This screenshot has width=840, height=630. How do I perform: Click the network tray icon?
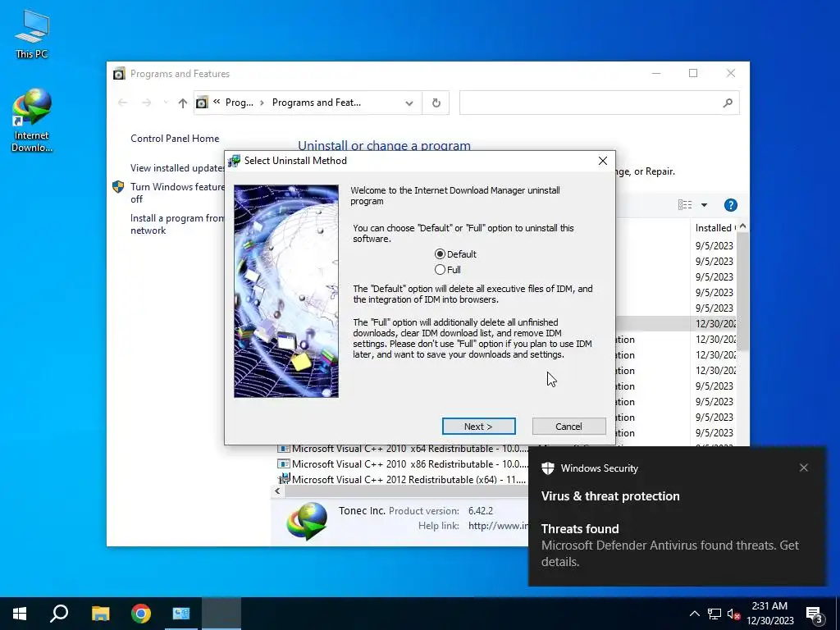point(714,614)
